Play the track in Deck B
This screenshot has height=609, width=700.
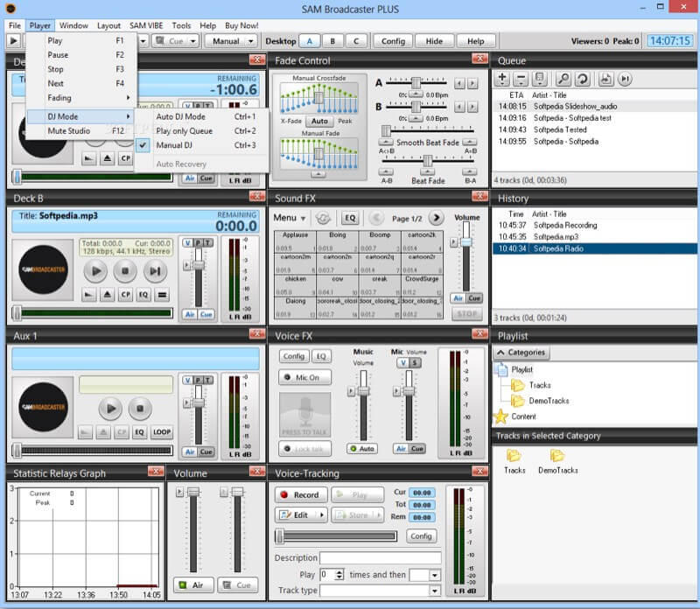click(96, 270)
